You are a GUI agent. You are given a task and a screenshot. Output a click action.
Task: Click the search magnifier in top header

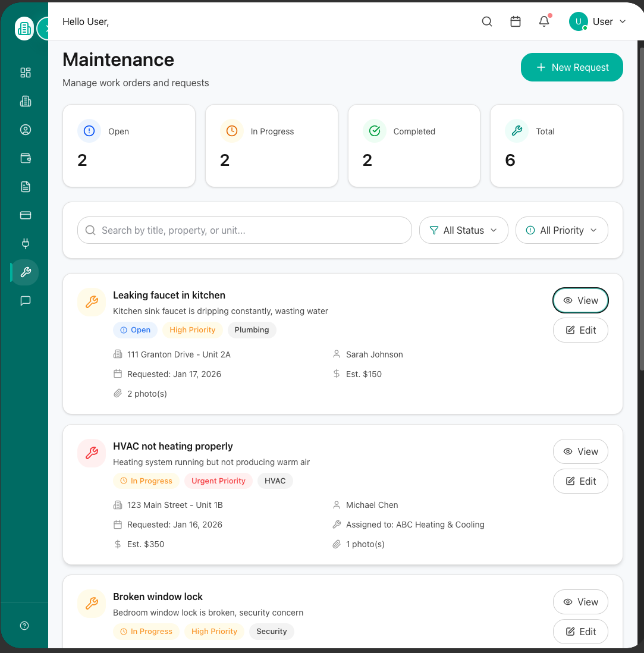point(487,21)
